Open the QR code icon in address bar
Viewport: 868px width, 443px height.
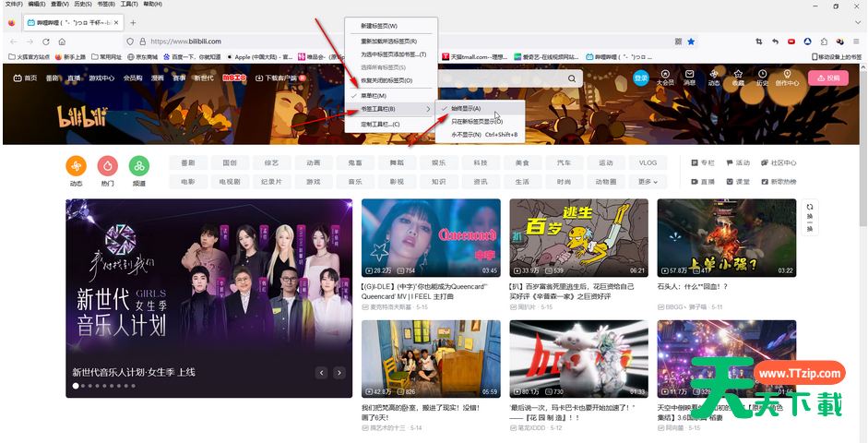(x=678, y=42)
